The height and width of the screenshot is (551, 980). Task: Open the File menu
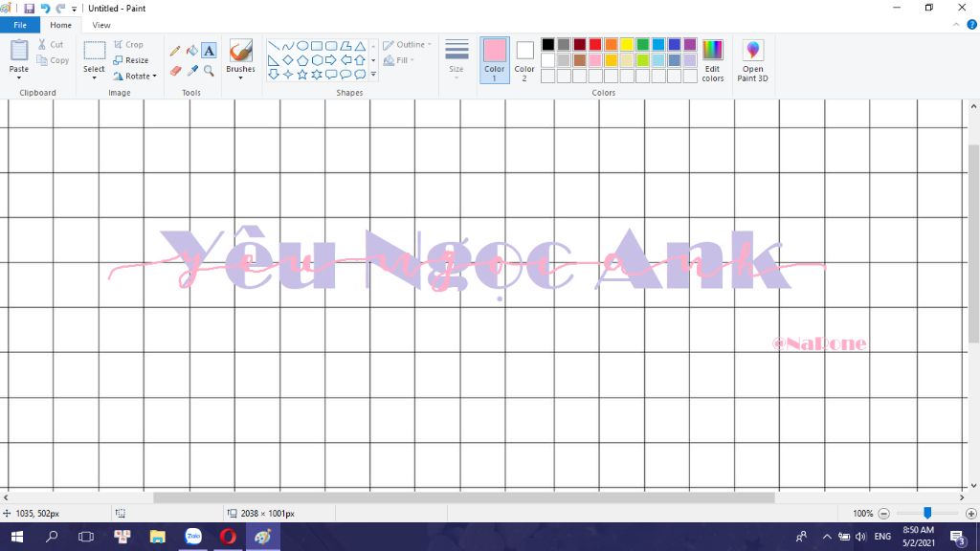coord(20,25)
